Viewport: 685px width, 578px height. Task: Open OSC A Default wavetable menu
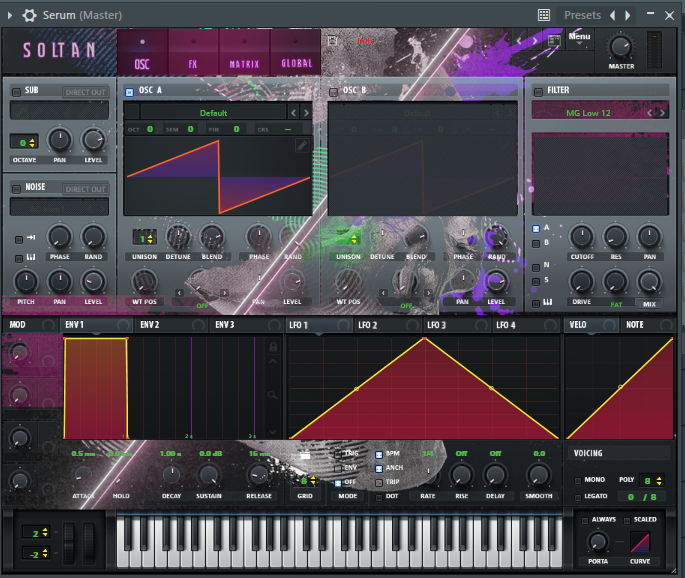pos(213,113)
